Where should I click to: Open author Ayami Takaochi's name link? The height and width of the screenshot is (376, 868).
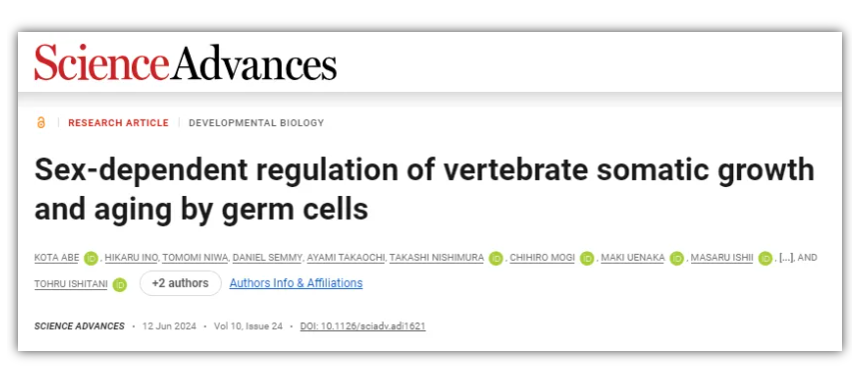click(346, 258)
